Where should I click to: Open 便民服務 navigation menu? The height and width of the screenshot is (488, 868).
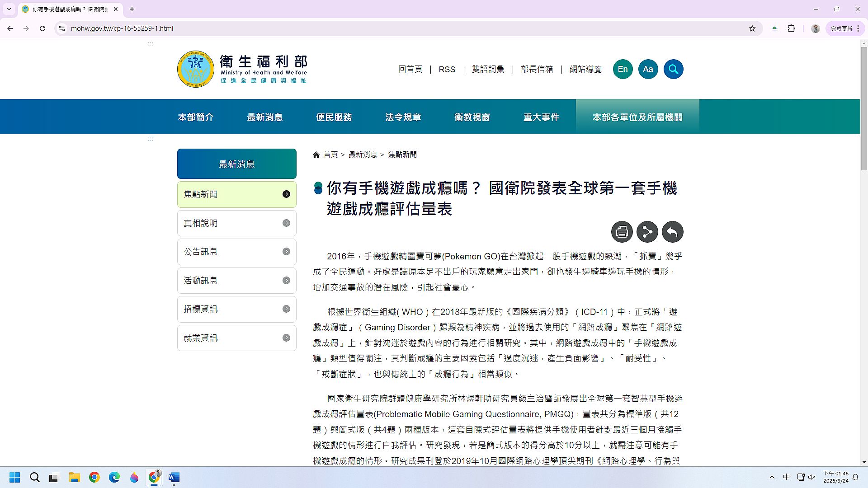(x=334, y=117)
